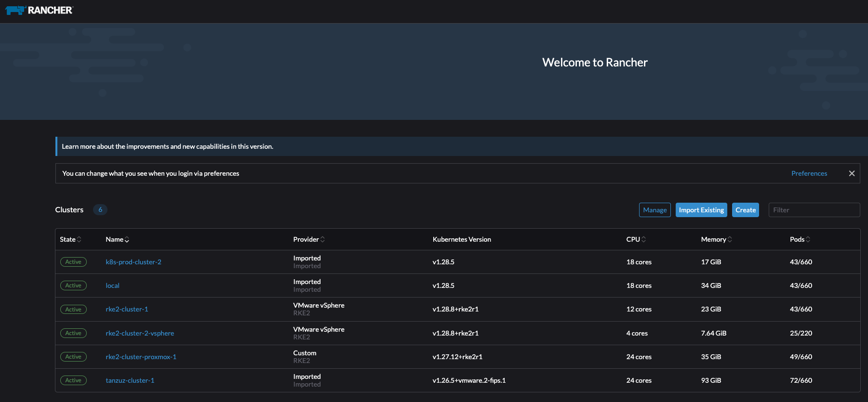The image size is (868, 402).
Task: Sort clusters by Memory column
Action: 716,239
